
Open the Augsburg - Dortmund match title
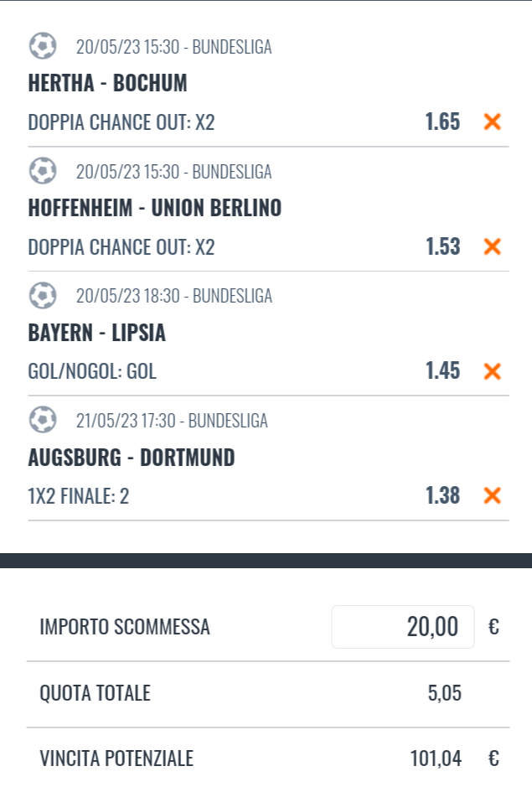[x=132, y=458]
